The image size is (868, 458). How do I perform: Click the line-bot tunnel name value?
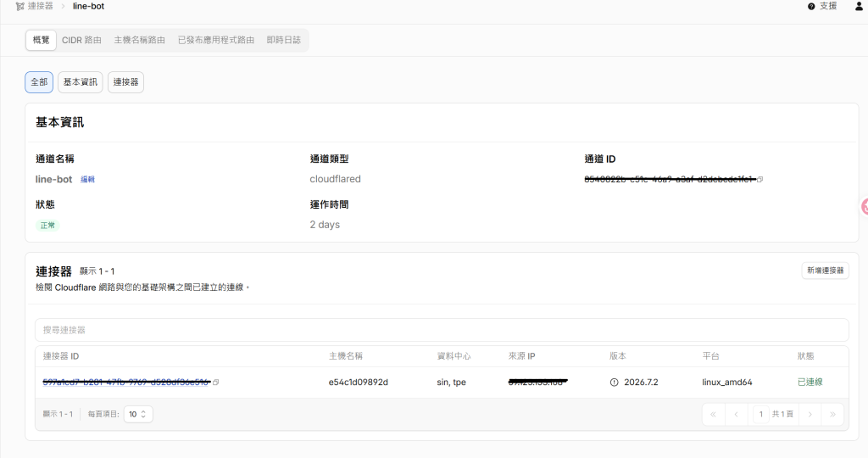coord(53,180)
